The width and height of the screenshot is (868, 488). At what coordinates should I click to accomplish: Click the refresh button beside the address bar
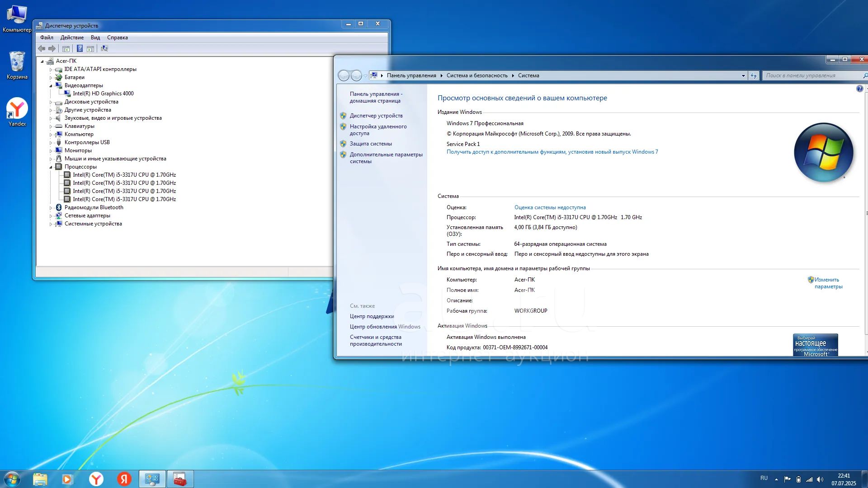tap(754, 75)
